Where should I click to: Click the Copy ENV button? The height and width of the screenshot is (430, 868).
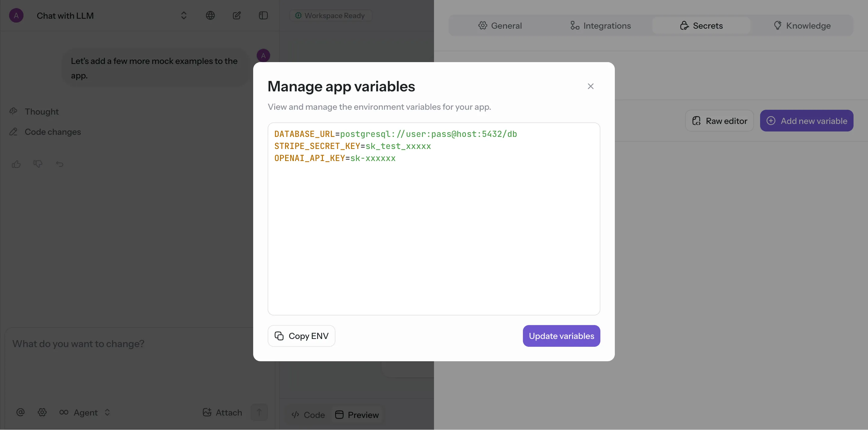[x=301, y=336]
